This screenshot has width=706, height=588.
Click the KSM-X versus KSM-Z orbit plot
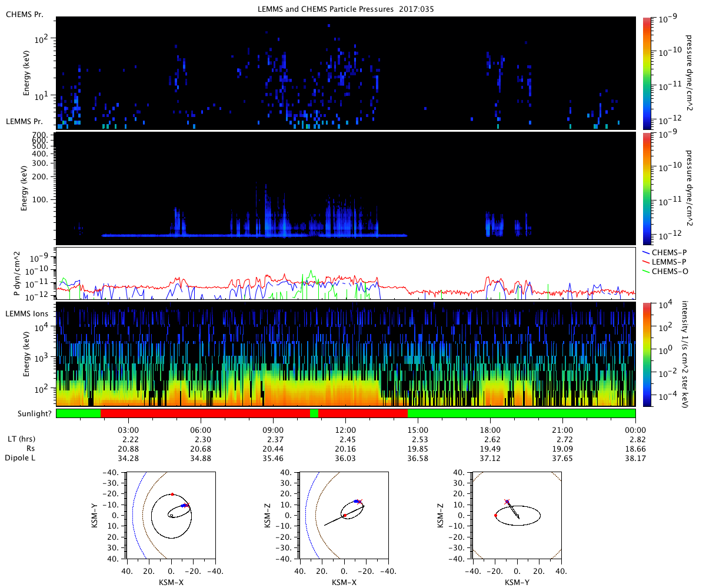point(344,515)
